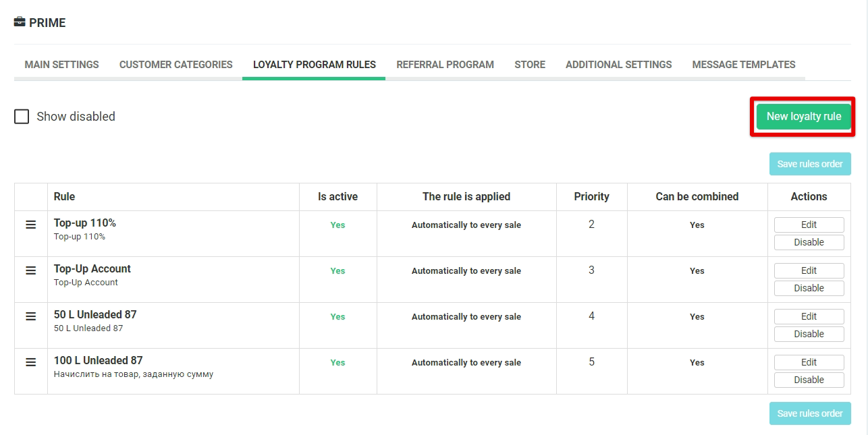Disable the 100 L Unleaded 87 rule
Viewport: 868px width, 435px height.
[809, 380]
